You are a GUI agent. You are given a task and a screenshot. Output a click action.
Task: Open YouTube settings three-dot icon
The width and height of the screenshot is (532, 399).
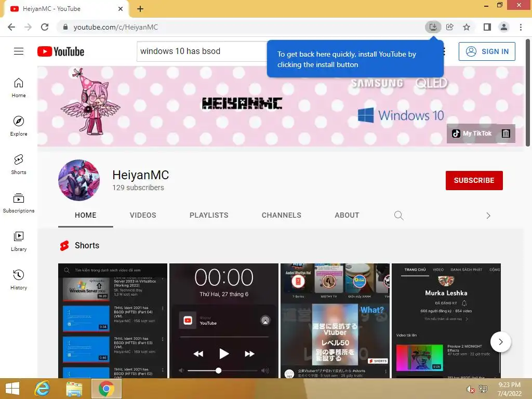click(x=444, y=51)
